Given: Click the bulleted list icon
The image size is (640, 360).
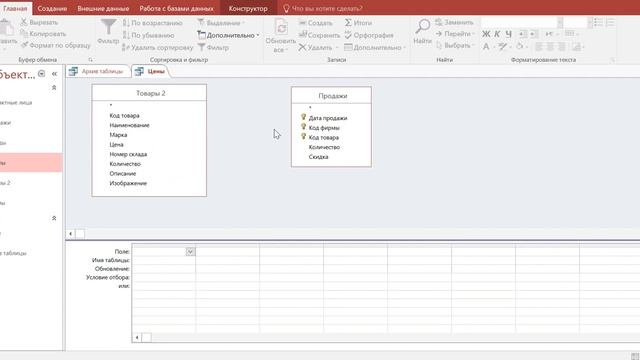Looking at the screenshot, I should pos(598,22).
